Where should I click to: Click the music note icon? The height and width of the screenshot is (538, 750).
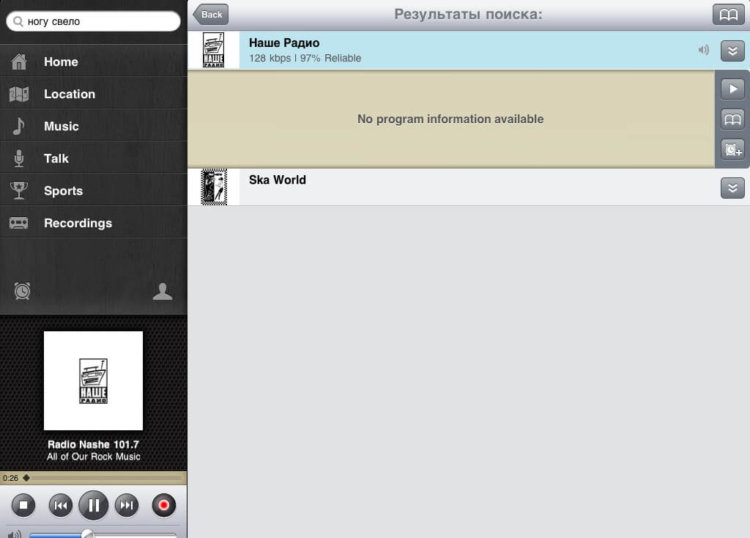(19, 126)
